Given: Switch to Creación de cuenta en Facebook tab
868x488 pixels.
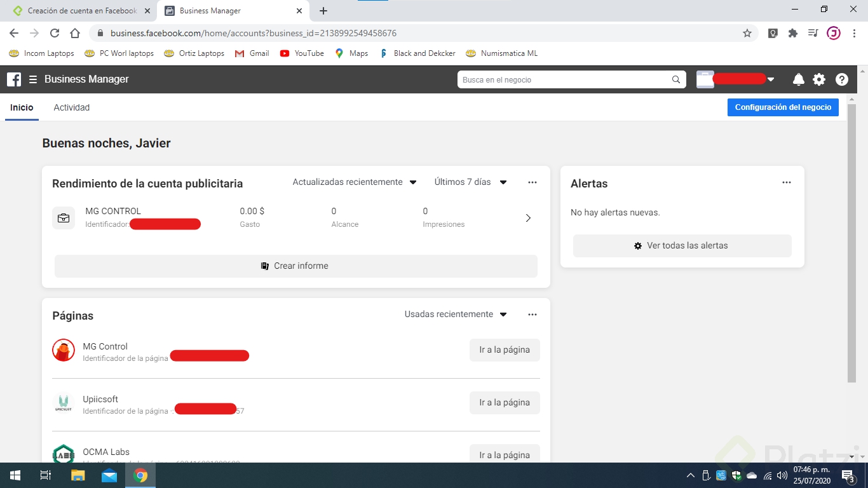Looking at the screenshot, I should coord(82,11).
